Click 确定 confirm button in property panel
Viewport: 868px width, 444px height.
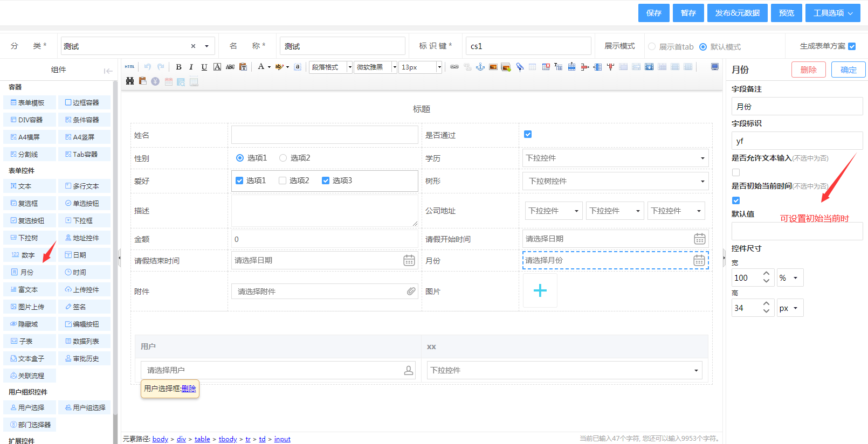849,70
